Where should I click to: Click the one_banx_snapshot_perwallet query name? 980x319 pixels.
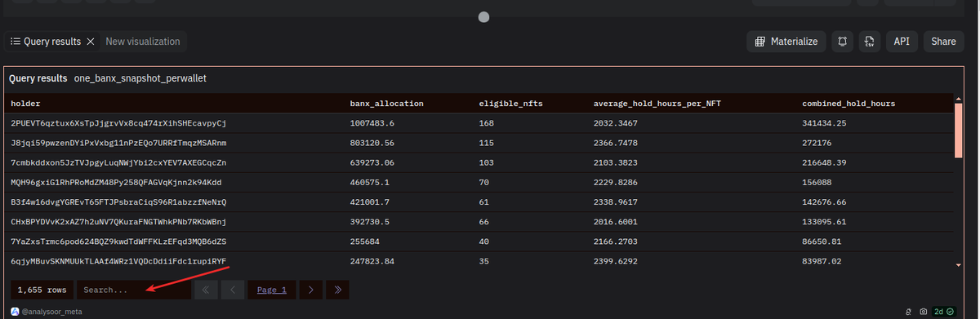[140, 79]
